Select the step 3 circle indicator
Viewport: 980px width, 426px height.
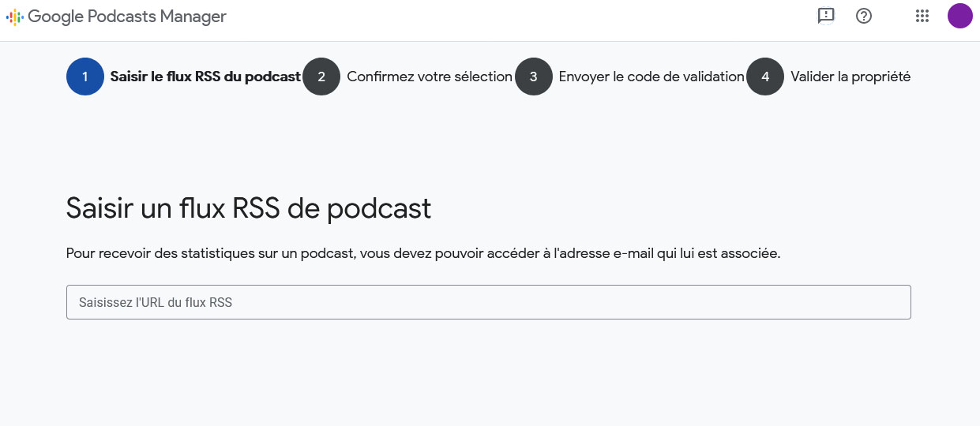coord(534,77)
